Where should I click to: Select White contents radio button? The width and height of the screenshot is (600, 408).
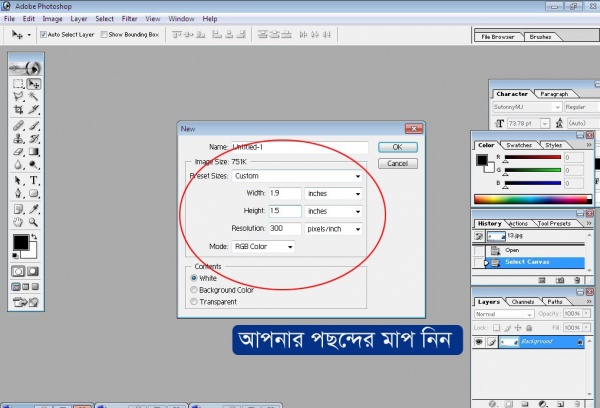[194, 278]
